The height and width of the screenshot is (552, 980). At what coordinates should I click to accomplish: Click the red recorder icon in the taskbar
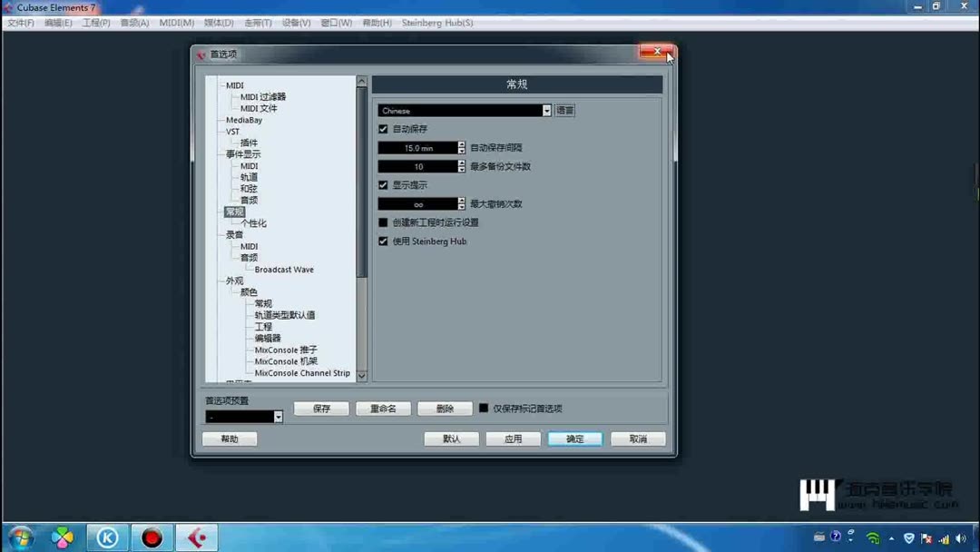pyautogui.click(x=152, y=537)
